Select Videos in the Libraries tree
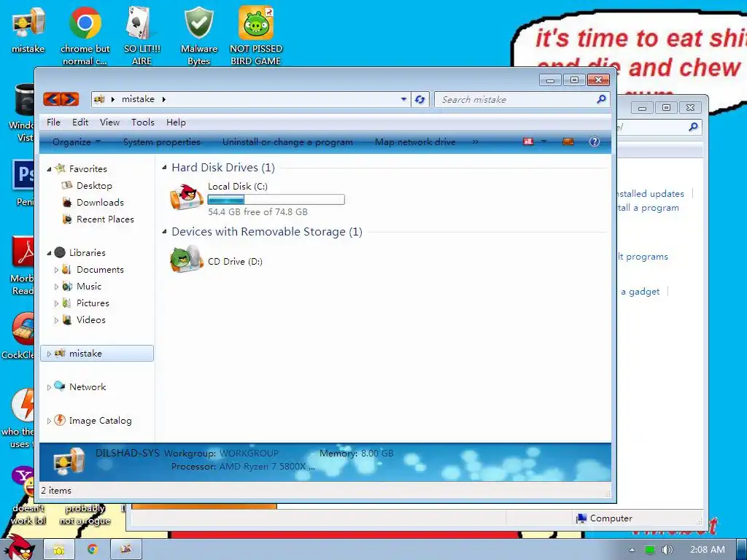Screen dimensions: 747x560 pyautogui.click(x=91, y=319)
